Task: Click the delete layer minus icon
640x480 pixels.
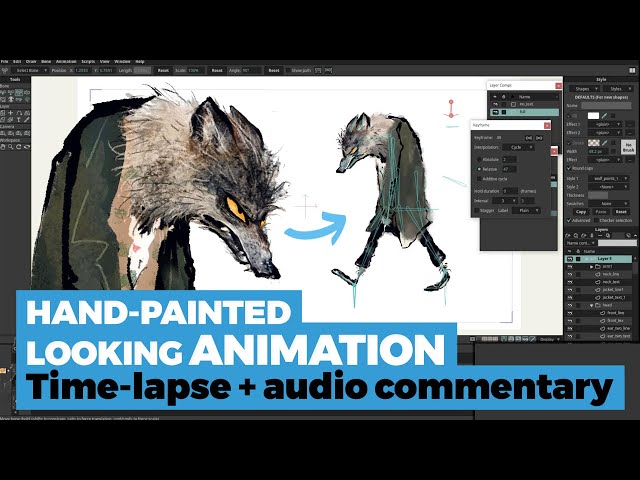Action: (600, 236)
